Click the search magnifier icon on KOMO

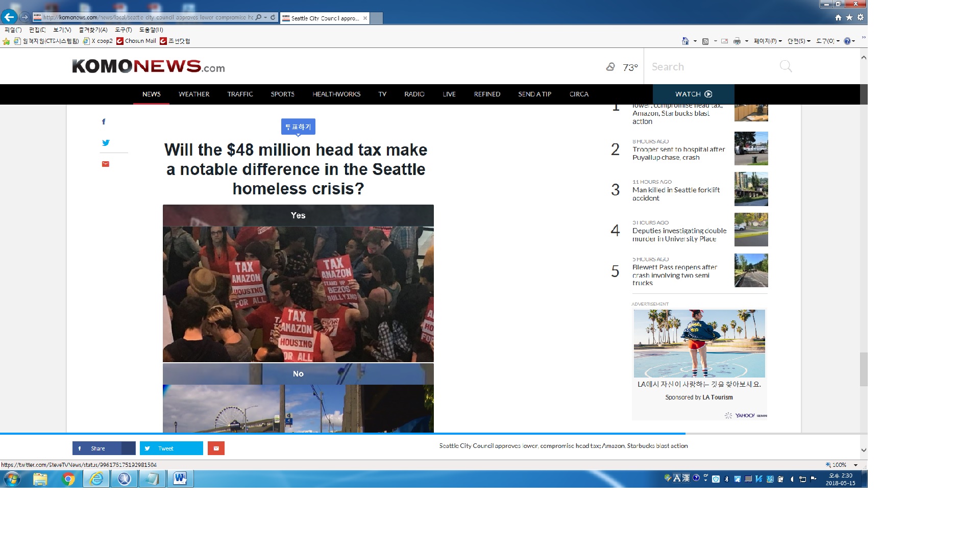pos(786,66)
